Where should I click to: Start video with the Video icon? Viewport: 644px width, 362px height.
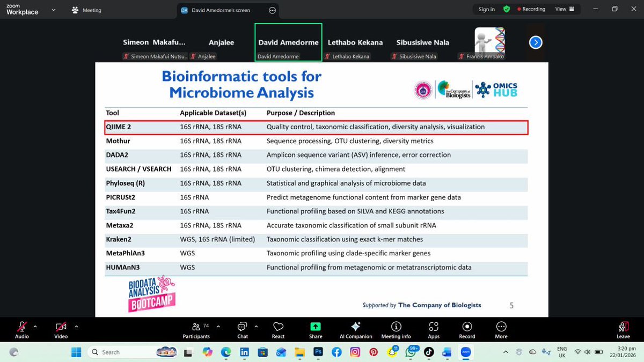pyautogui.click(x=61, y=327)
